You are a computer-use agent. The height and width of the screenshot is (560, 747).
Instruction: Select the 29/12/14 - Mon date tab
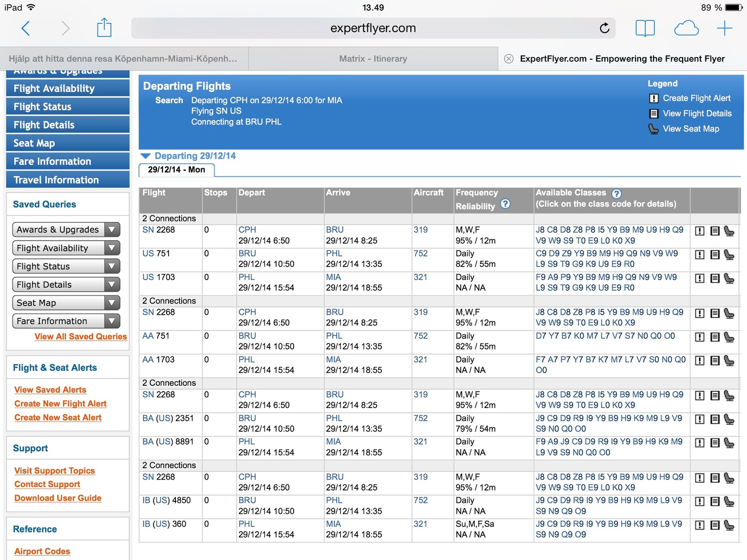coord(176,170)
